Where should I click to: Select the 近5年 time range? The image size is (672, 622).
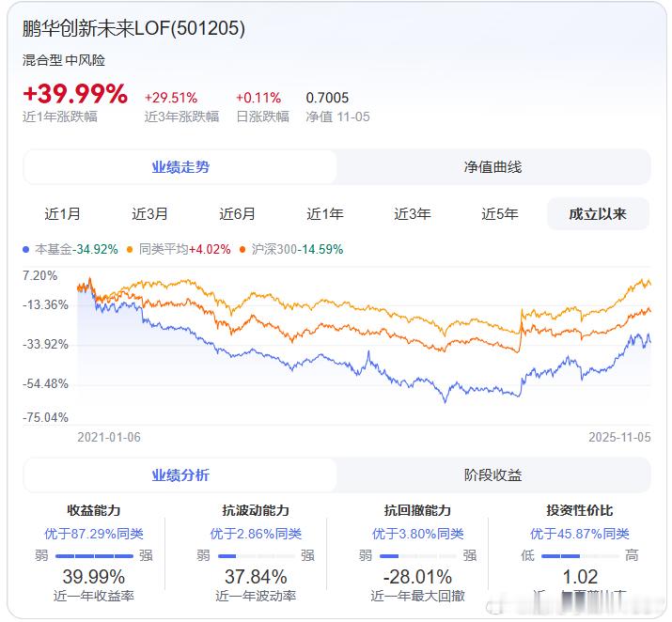click(x=500, y=214)
